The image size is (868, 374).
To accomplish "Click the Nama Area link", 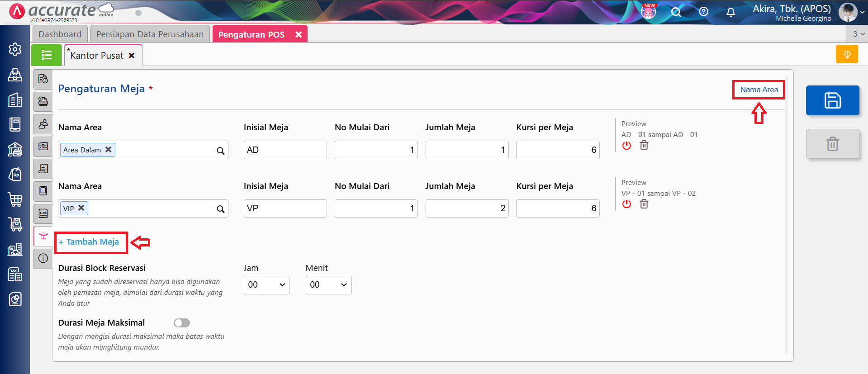I will (x=759, y=90).
